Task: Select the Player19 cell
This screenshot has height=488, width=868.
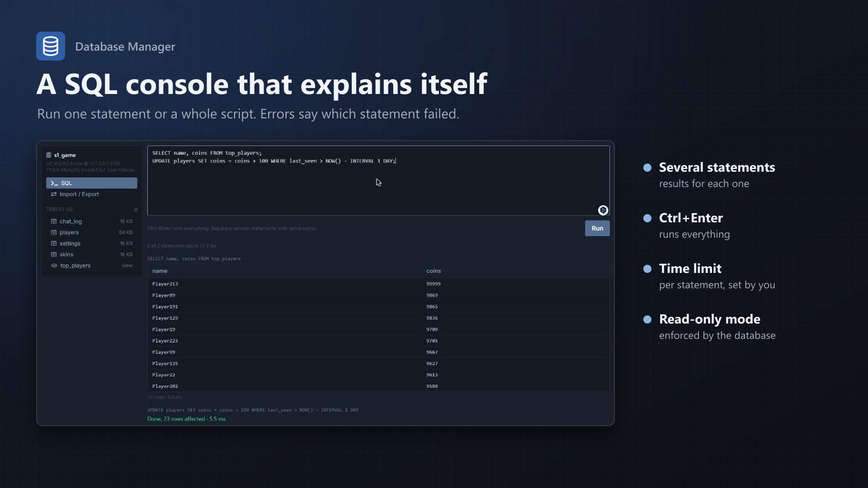Action: (164, 329)
